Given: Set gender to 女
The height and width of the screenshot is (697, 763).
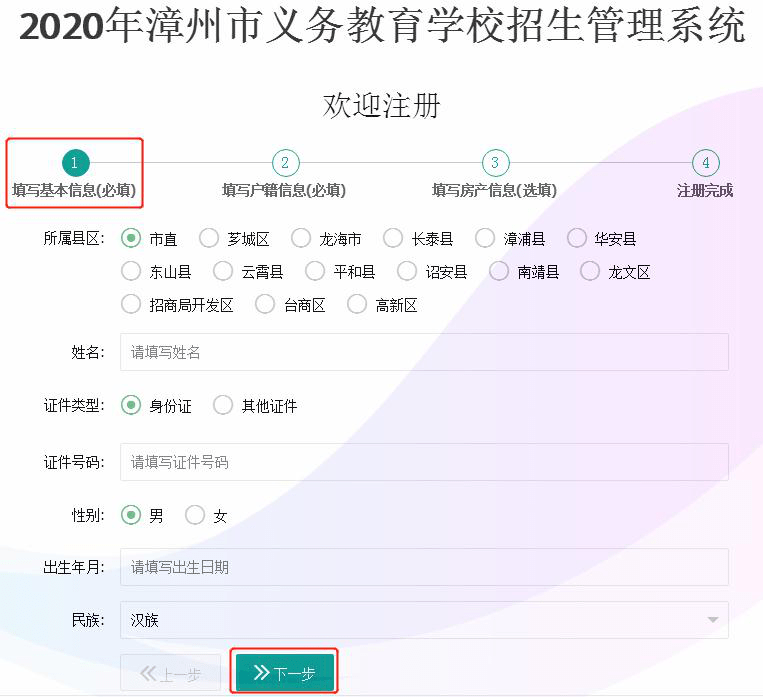Looking at the screenshot, I should [195, 515].
